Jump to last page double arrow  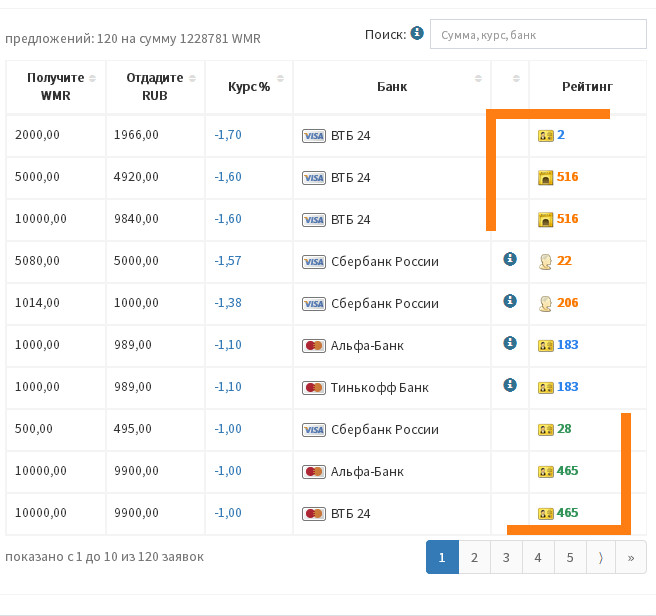631,557
